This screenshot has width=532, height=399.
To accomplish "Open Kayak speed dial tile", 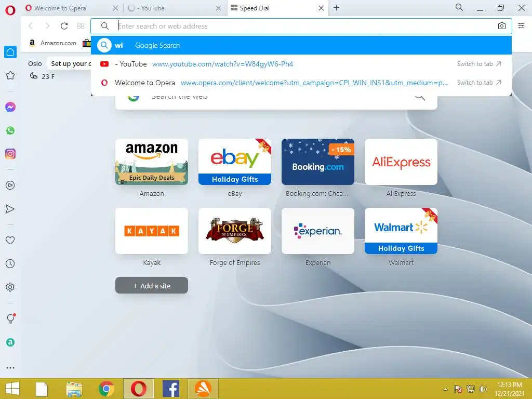I will pos(152,231).
